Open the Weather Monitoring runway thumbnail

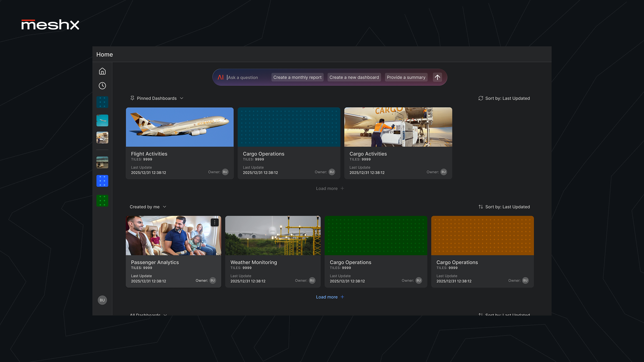click(x=273, y=236)
